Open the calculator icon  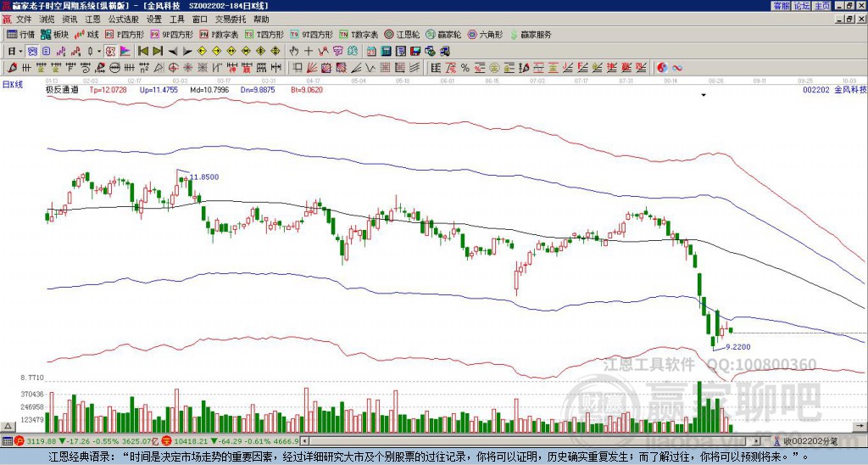coord(386,52)
